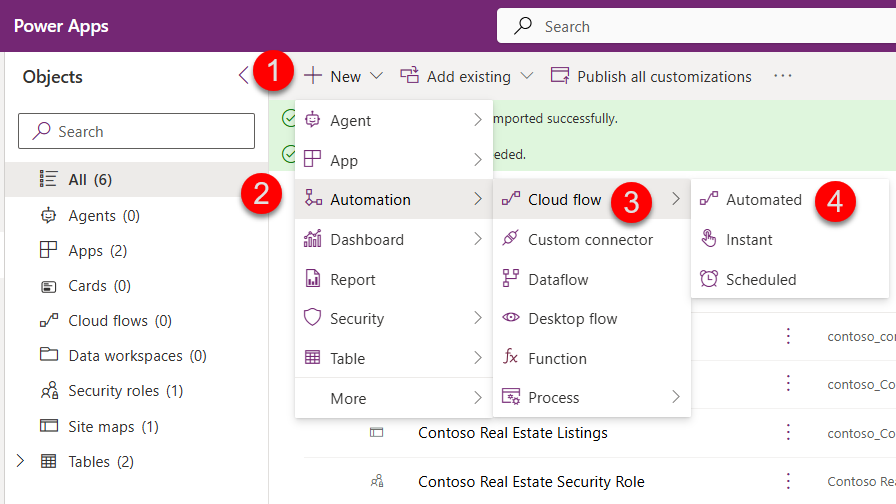Click the Security shield icon

pos(313,319)
